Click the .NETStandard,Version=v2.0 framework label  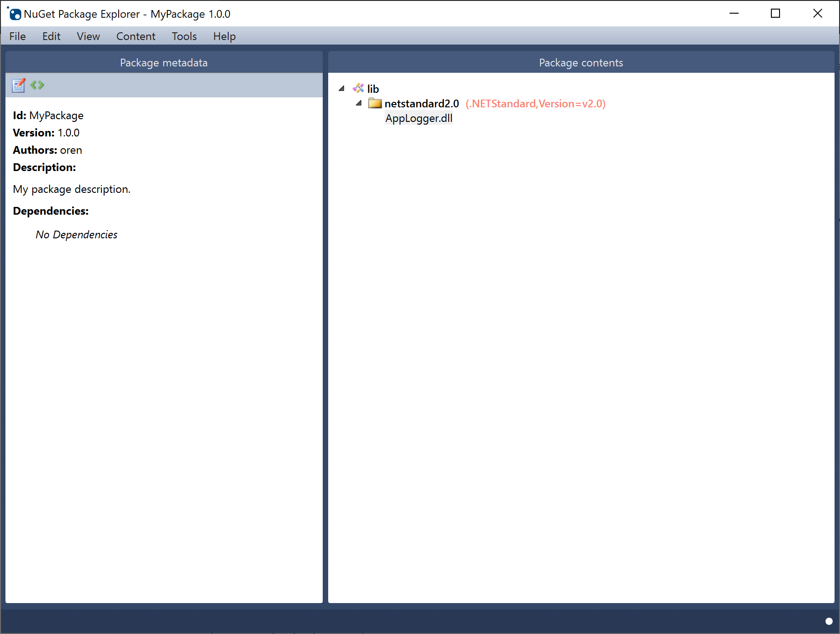[535, 104]
